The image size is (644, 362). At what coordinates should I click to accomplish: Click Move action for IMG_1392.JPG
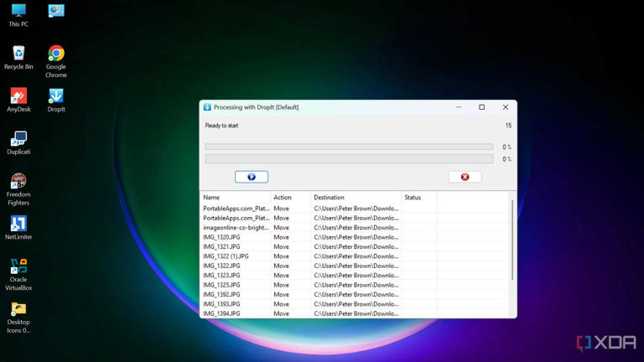tap(282, 295)
